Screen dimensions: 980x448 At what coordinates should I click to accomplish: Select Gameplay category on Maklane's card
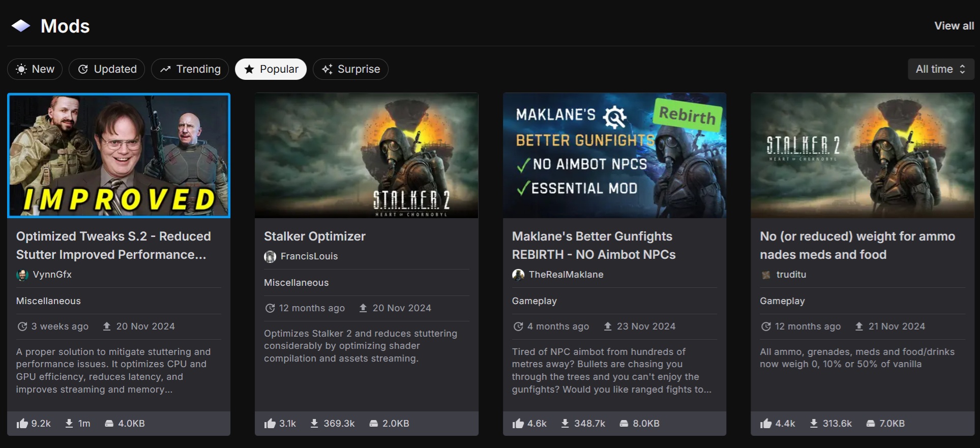click(534, 301)
